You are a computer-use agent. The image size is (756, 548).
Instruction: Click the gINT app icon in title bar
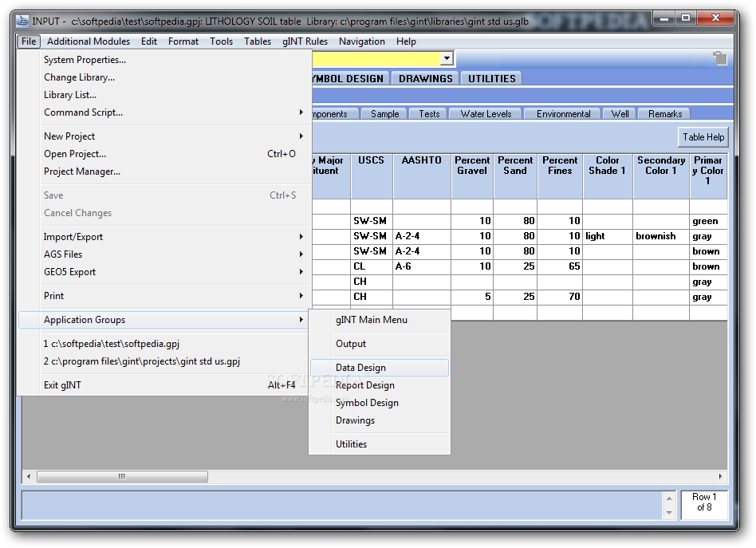point(22,22)
